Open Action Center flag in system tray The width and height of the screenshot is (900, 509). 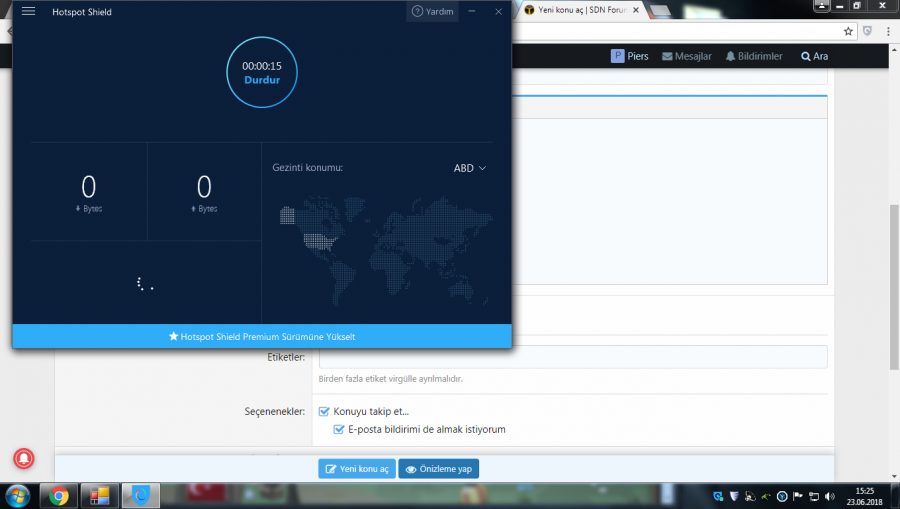(x=798, y=496)
